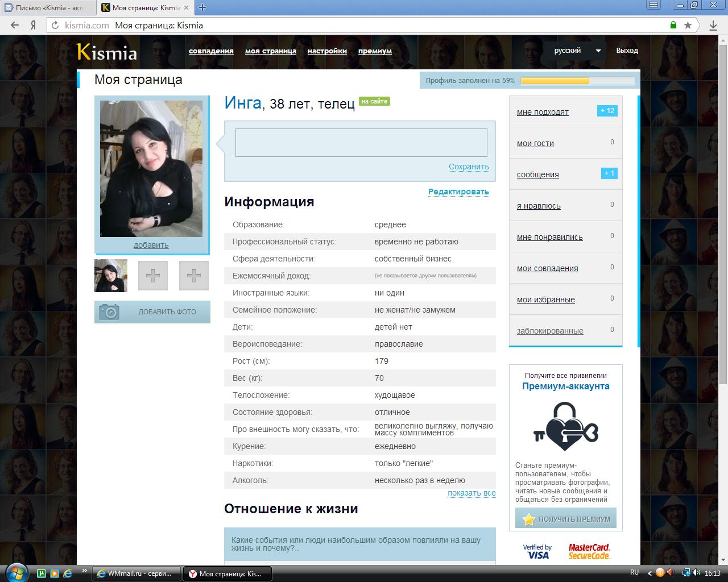Open a new browser tab with plus
This screenshot has height=582, width=728.
202,7
